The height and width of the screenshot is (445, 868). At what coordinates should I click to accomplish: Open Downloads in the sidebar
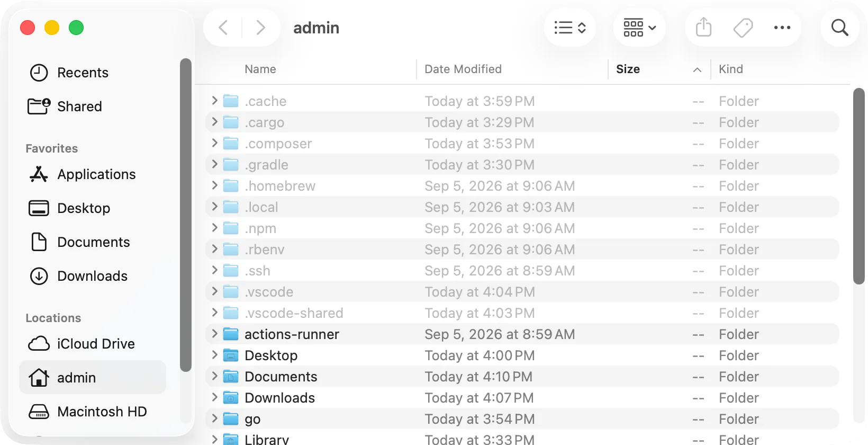(93, 276)
